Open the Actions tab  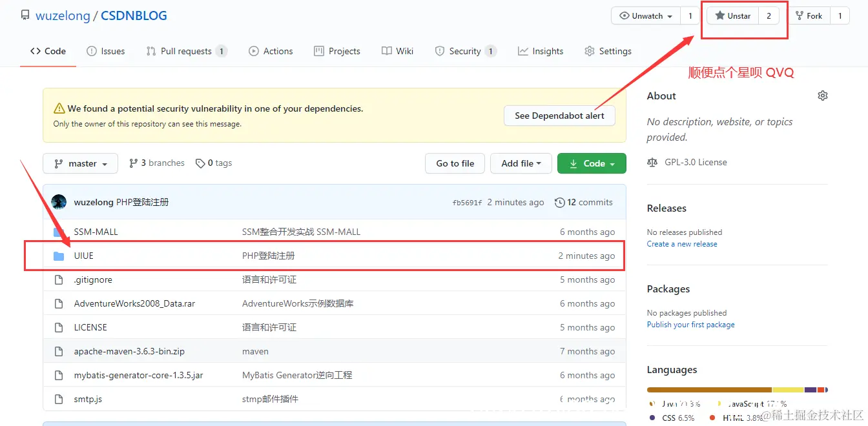coord(271,51)
